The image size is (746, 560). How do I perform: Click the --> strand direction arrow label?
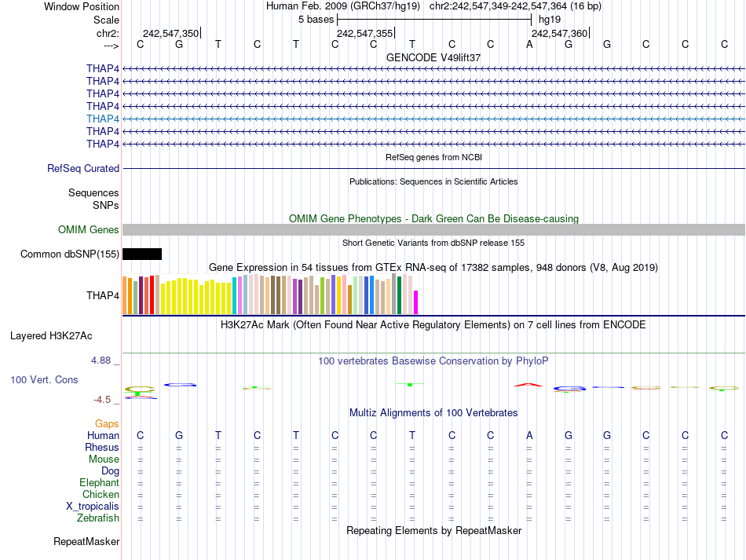[111, 46]
